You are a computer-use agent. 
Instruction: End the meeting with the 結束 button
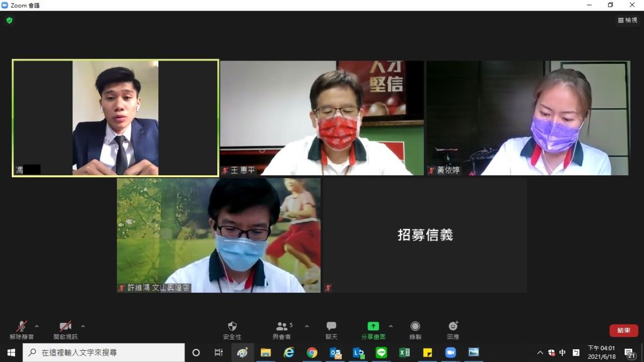pos(623,330)
